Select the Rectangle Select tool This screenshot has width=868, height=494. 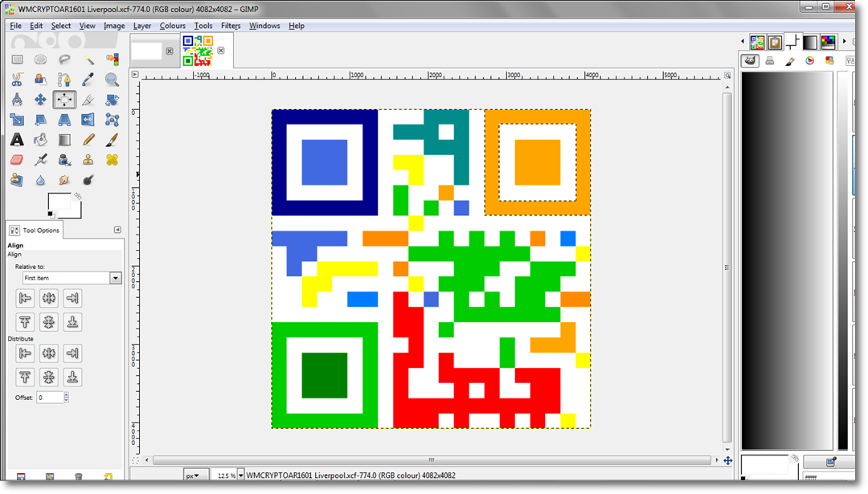click(17, 59)
